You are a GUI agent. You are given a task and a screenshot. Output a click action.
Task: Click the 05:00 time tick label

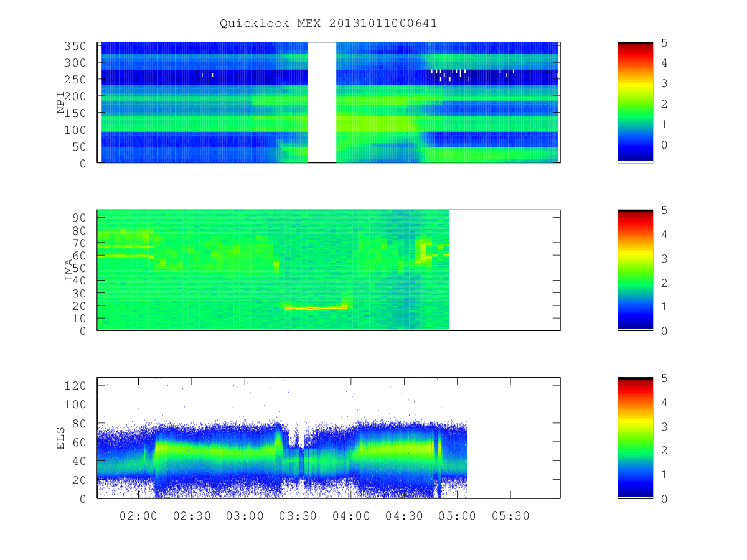[x=458, y=516]
